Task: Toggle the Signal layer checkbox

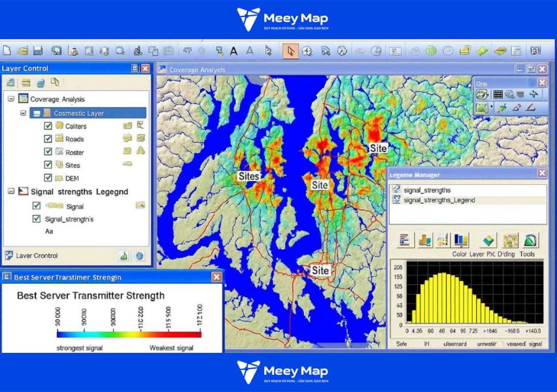Action: [36, 205]
